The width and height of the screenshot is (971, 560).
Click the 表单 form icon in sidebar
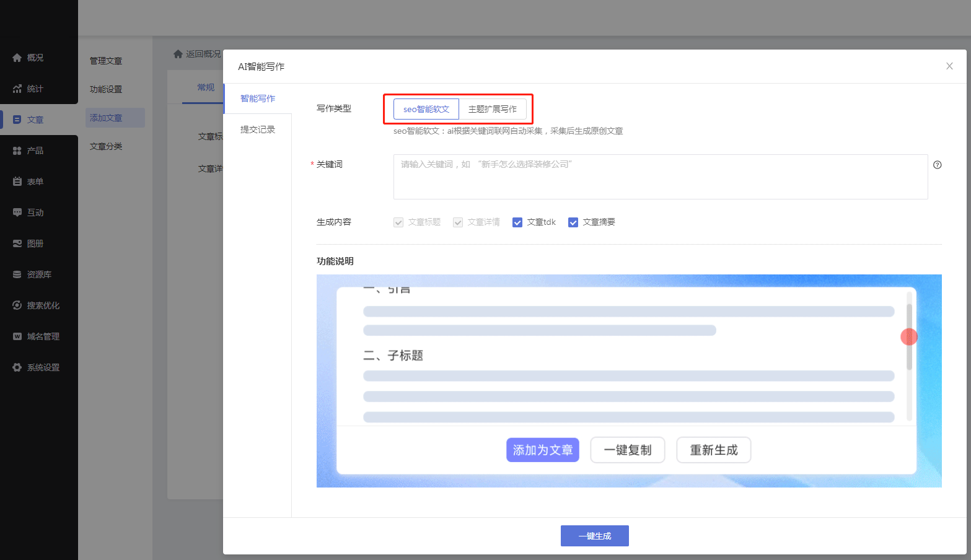click(x=17, y=182)
